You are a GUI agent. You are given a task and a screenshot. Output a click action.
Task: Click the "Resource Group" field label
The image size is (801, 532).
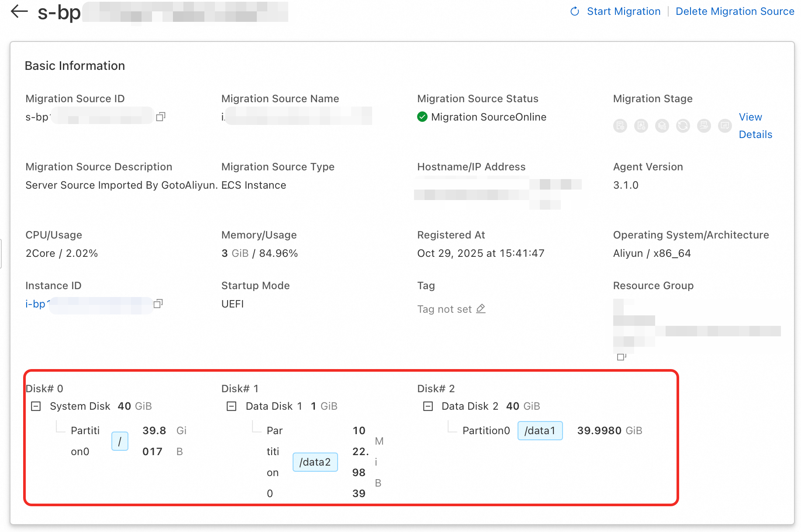(x=653, y=286)
